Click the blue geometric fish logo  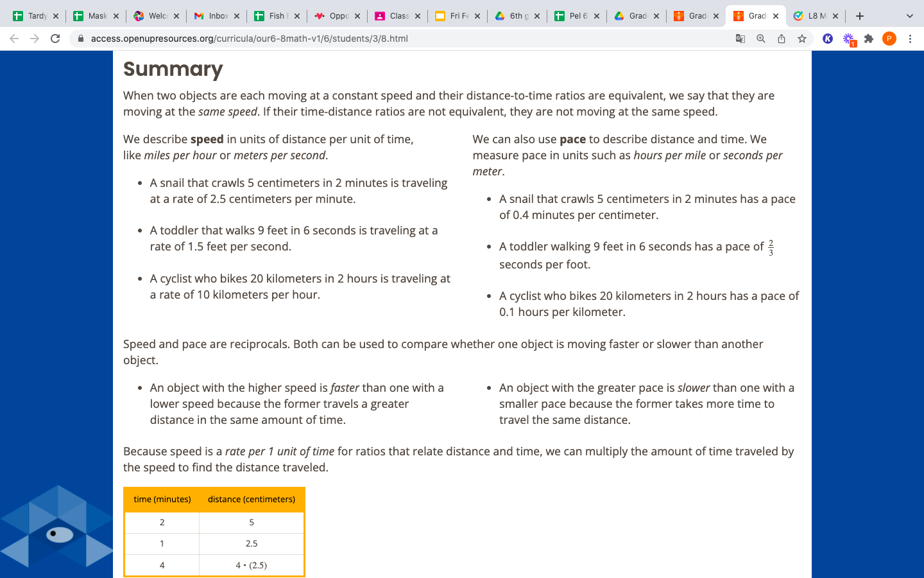click(56, 528)
